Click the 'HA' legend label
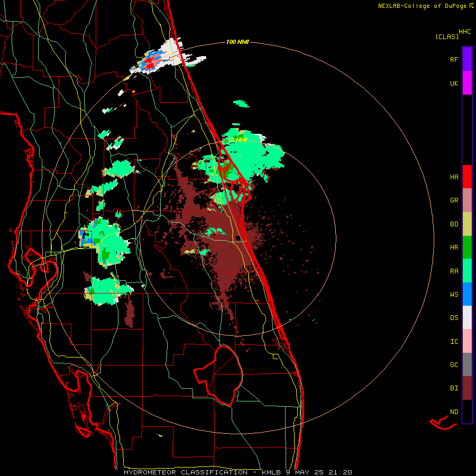The width and height of the screenshot is (476, 476). (454, 177)
